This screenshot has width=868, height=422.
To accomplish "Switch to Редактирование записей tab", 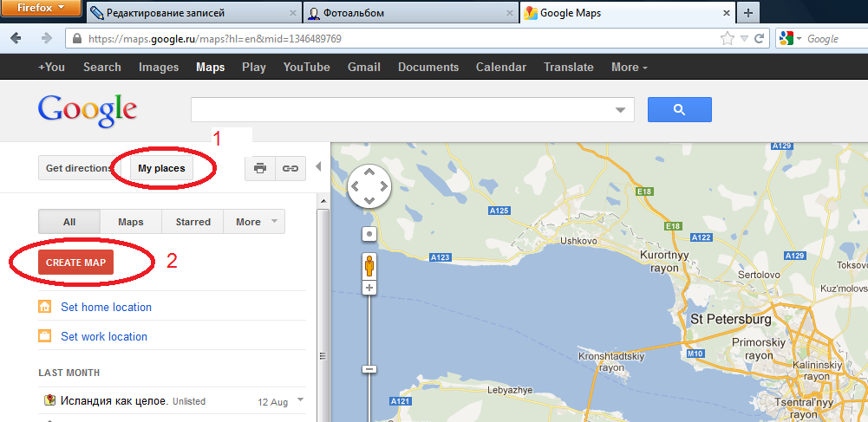I will 194,13.
